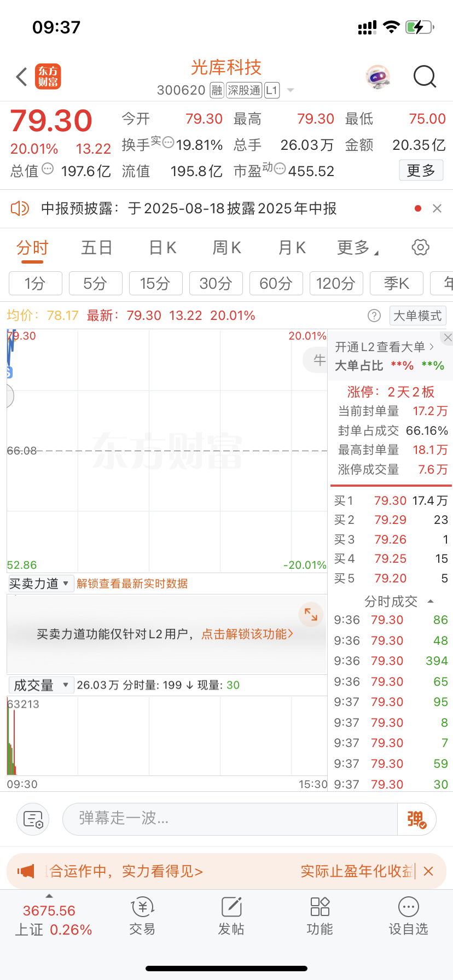
Task: Tap the 更多 quote details button
Action: (421, 171)
